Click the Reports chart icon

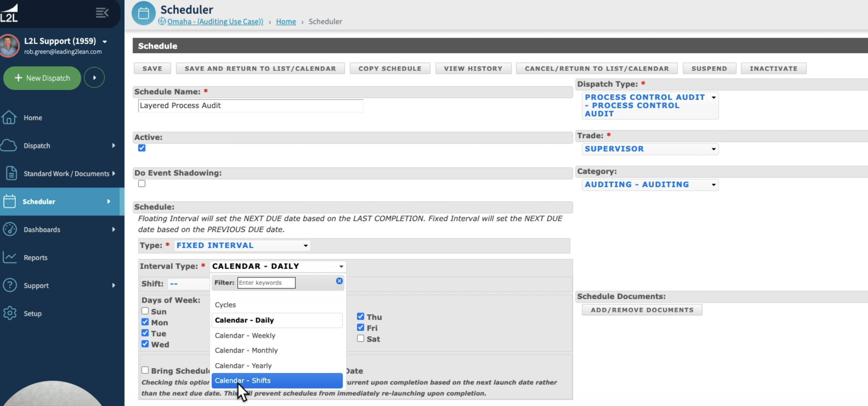(x=10, y=257)
